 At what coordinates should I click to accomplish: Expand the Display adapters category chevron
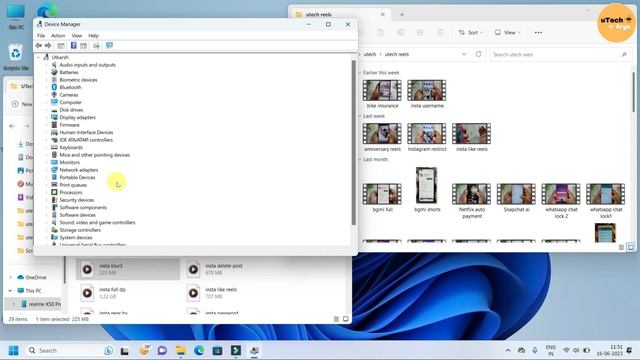(x=47, y=118)
